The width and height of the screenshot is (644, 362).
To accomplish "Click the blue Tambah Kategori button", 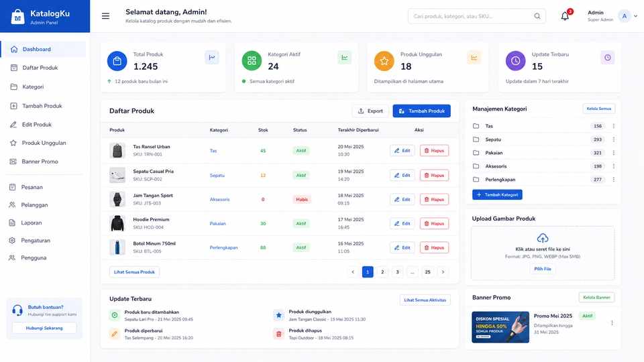I will (497, 194).
